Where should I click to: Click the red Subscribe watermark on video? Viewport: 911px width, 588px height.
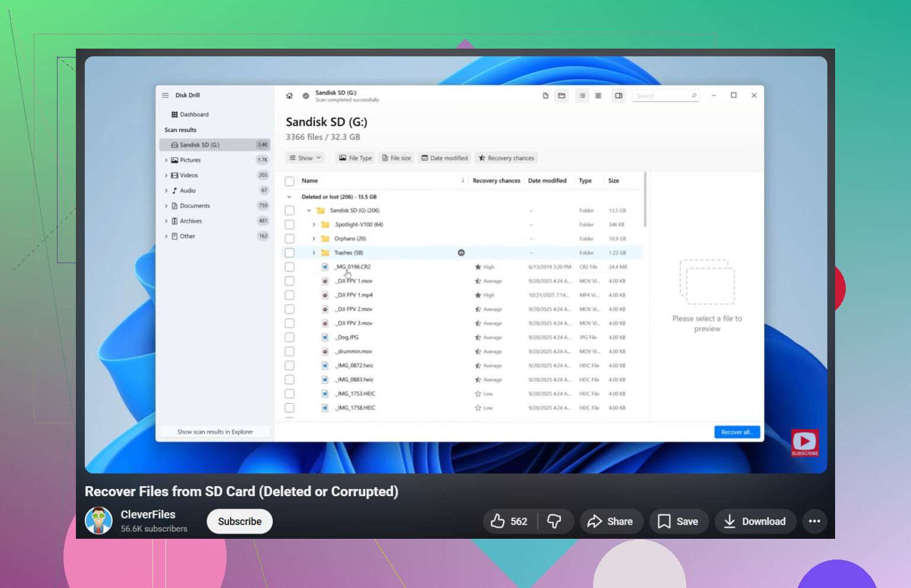(805, 443)
